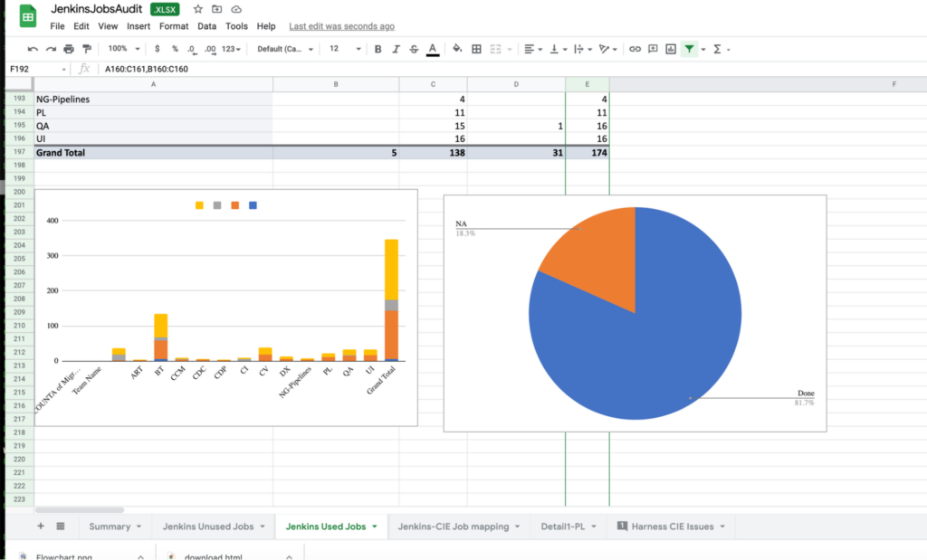Viewport: 927px width, 560px height.
Task: Toggle the filter funnel icon
Action: click(689, 49)
